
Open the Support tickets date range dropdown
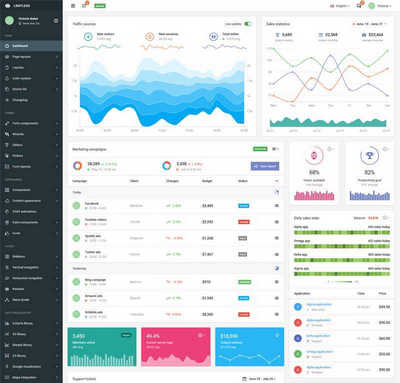point(260,379)
